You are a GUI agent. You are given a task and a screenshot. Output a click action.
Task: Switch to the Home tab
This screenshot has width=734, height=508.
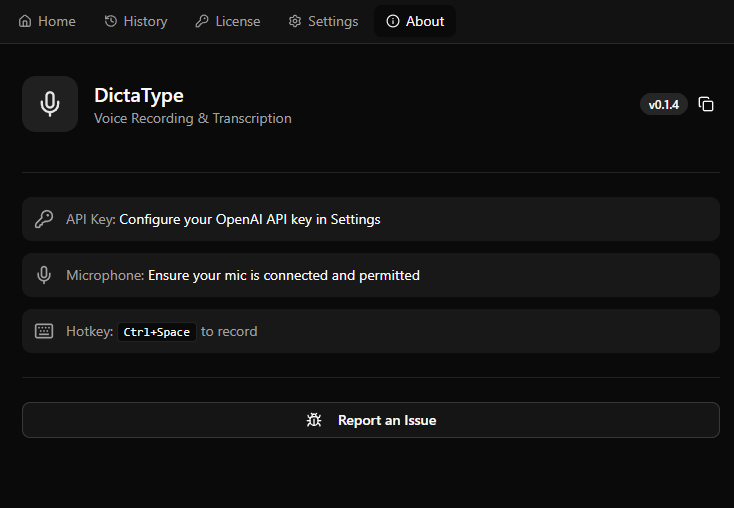pyautogui.click(x=47, y=21)
